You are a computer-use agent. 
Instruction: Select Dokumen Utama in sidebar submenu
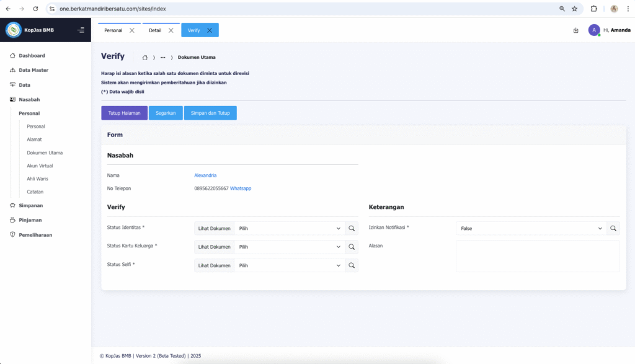coord(45,153)
